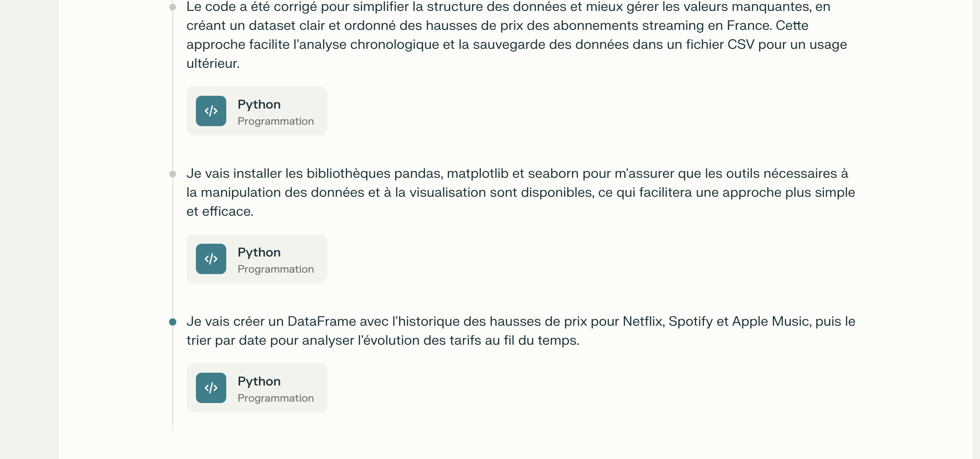
Task: Open the Python card below the DataFrame creation step
Action: click(257, 388)
